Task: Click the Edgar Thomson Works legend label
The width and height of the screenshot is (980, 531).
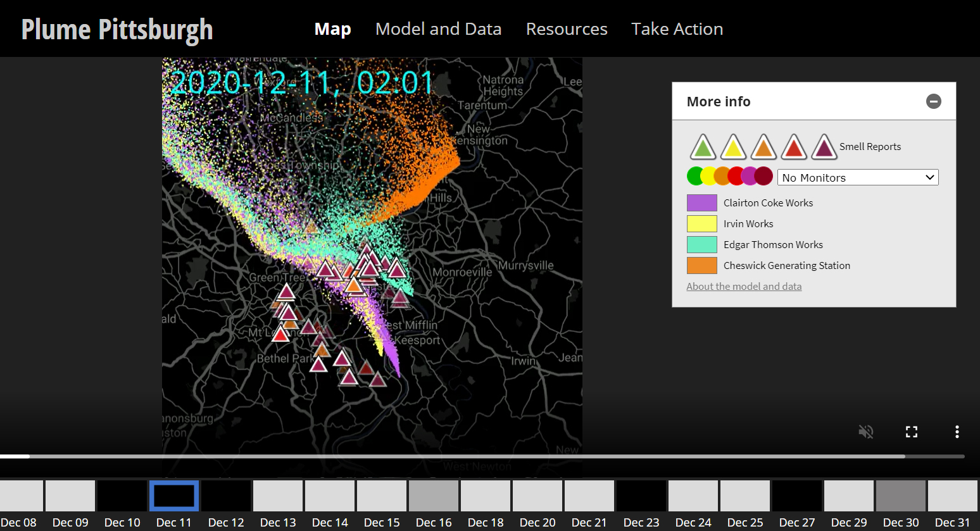Action: click(773, 244)
